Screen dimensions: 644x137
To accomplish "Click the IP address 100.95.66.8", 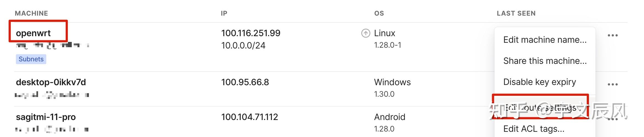I will 245,82.
